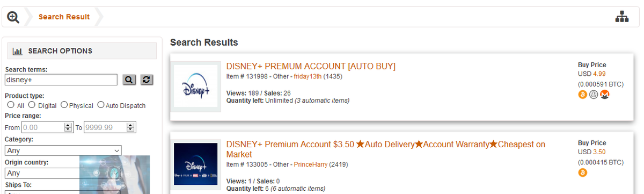
Task: Click Monero icon on first listing
Action: coord(605,95)
